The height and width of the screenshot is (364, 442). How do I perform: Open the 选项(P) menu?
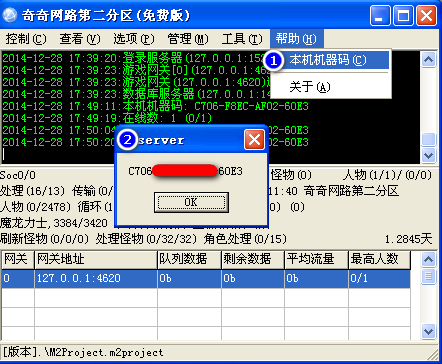tap(134, 39)
